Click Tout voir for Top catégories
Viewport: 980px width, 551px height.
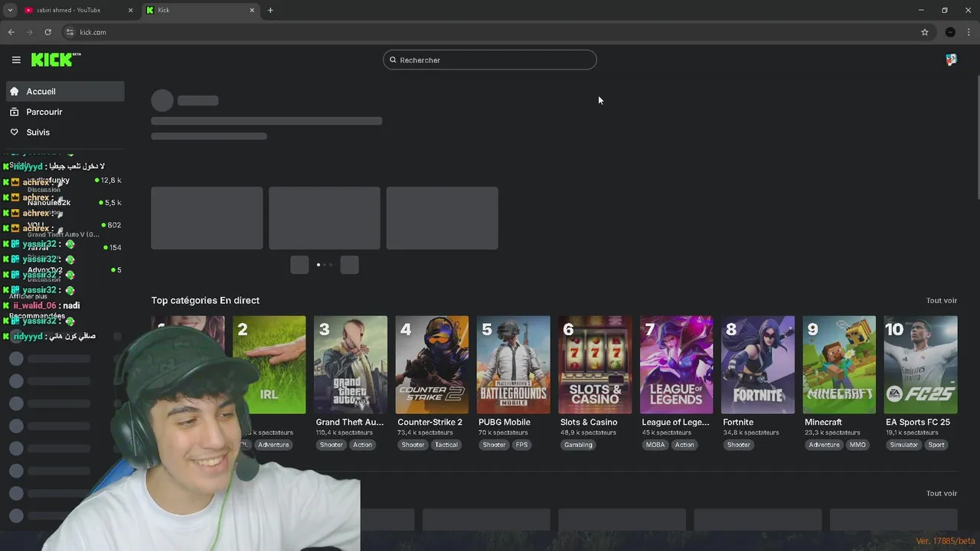(x=941, y=301)
